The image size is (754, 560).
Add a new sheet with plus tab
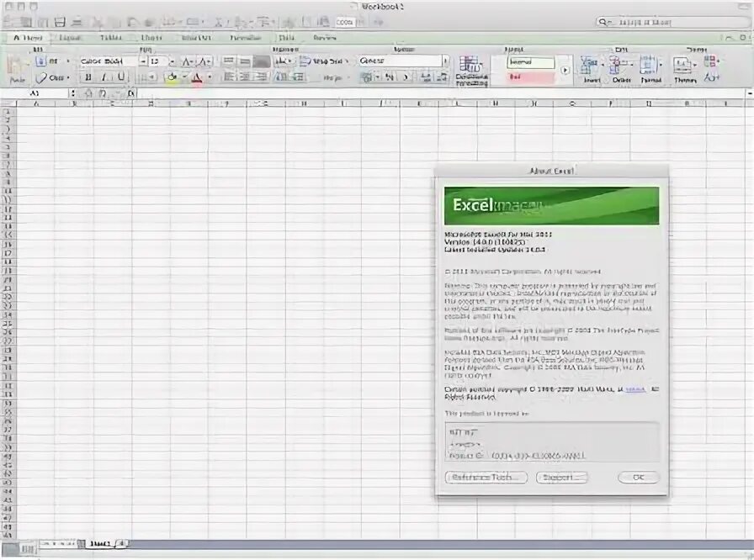click(x=122, y=544)
